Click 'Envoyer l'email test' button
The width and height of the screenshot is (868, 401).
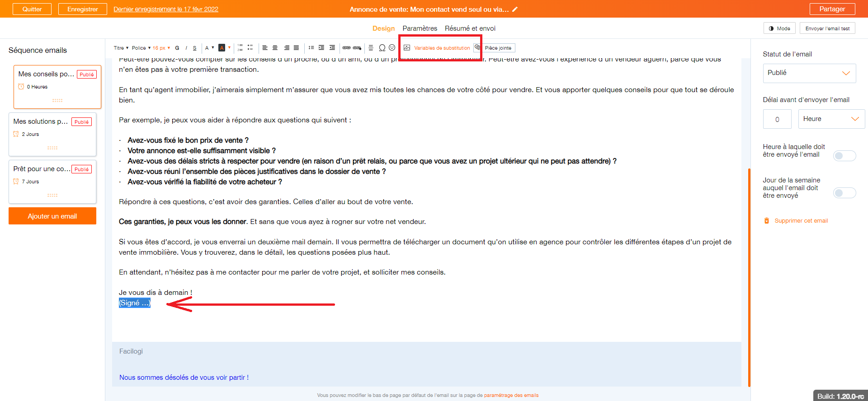coord(827,28)
